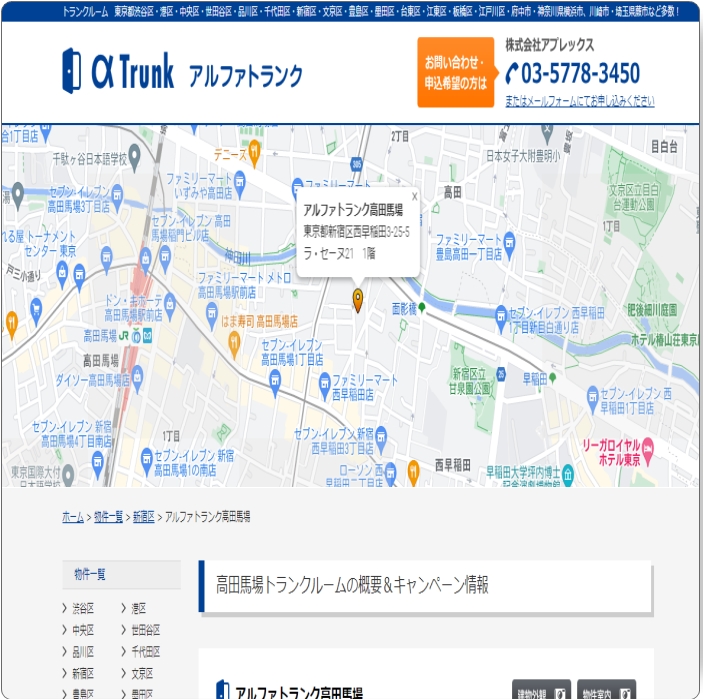Click リーガロイヤルホテル東京 hotel pin
Screen dimensions: 708x699
pos(648,450)
